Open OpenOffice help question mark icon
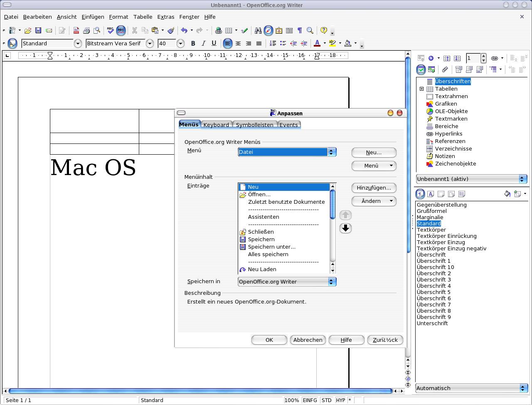 pyautogui.click(x=324, y=30)
